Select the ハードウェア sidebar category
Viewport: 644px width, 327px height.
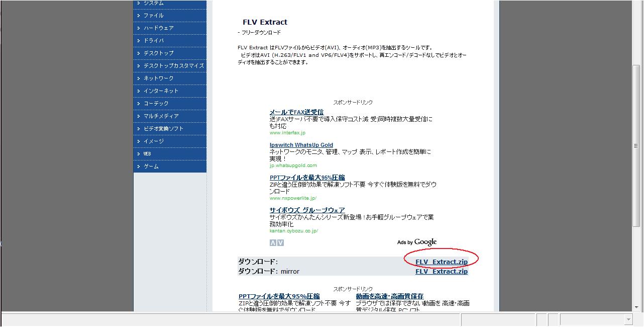click(170, 28)
